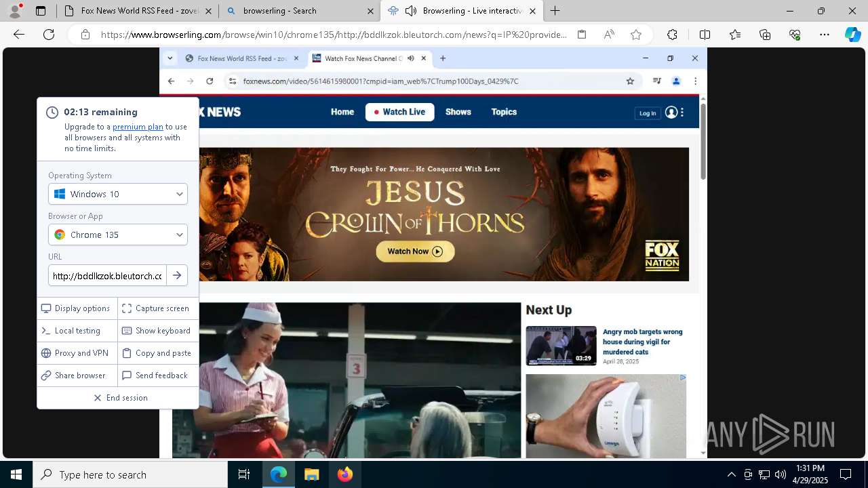
Task: Reload the Fox News page in Chrome
Action: click(210, 81)
